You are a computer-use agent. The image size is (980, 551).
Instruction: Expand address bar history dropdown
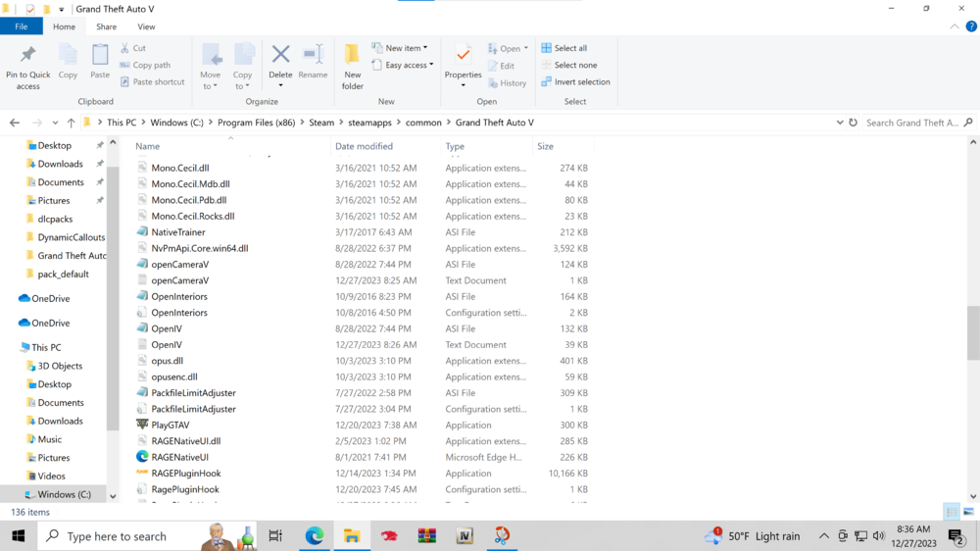840,123
